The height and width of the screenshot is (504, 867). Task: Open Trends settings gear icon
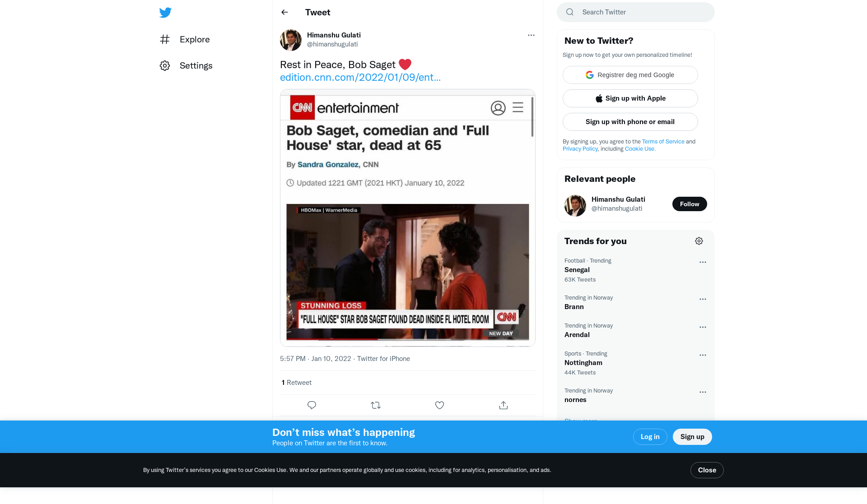pyautogui.click(x=699, y=241)
